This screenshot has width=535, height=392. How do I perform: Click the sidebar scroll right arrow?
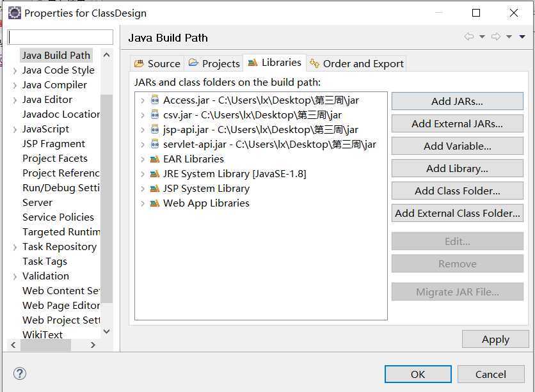pos(93,345)
